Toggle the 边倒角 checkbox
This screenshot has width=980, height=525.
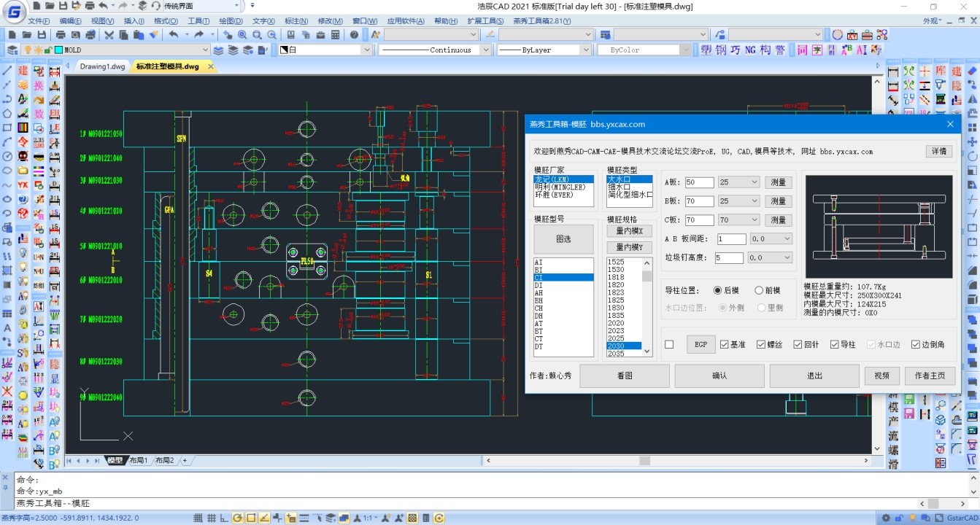(x=916, y=344)
